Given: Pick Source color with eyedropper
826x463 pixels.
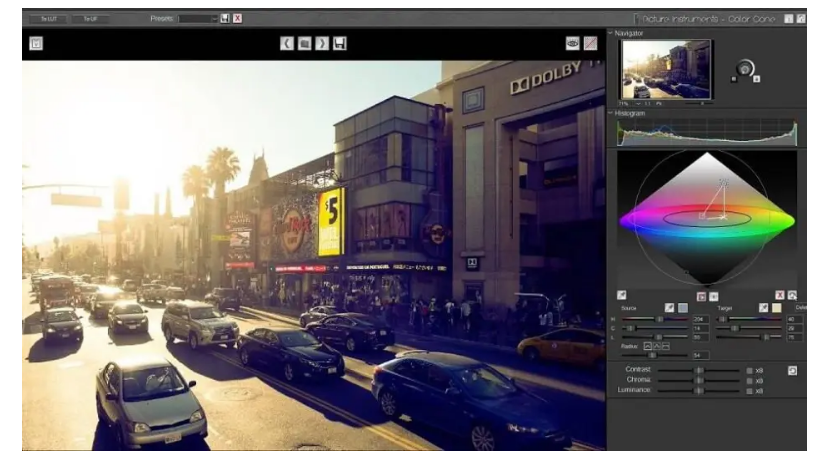Looking at the screenshot, I should (x=670, y=308).
